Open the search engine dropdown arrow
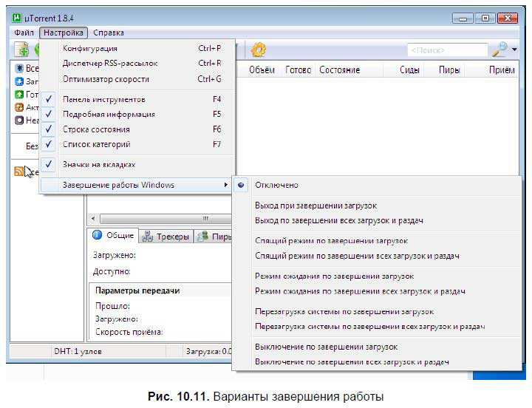This screenshot has width=532, height=408. [x=514, y=50]
